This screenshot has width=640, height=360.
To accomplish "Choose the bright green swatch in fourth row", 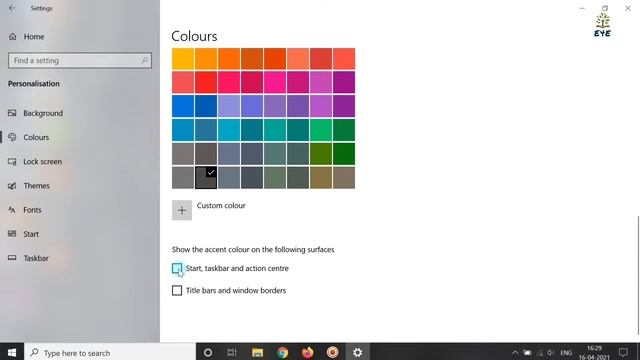I will click(321, 130).
